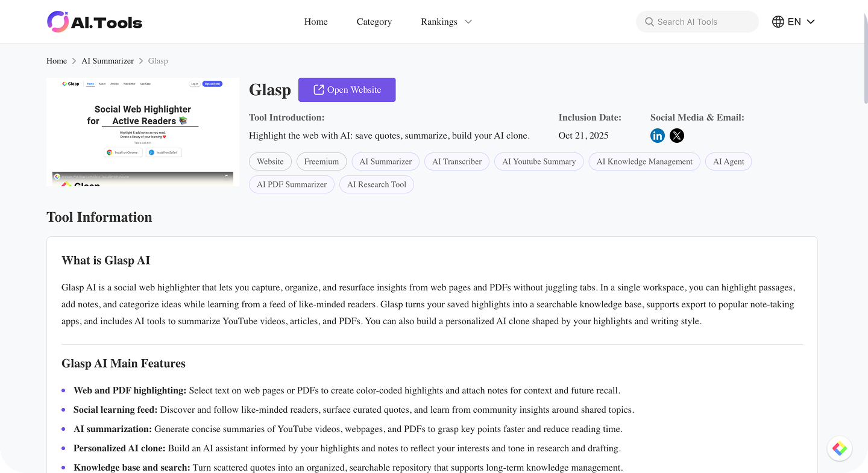Click the Rankings chevron arrow
Image resolution: width=868 pixels, height=473 pixels.
pyautogui.click(x=468, y=22)
